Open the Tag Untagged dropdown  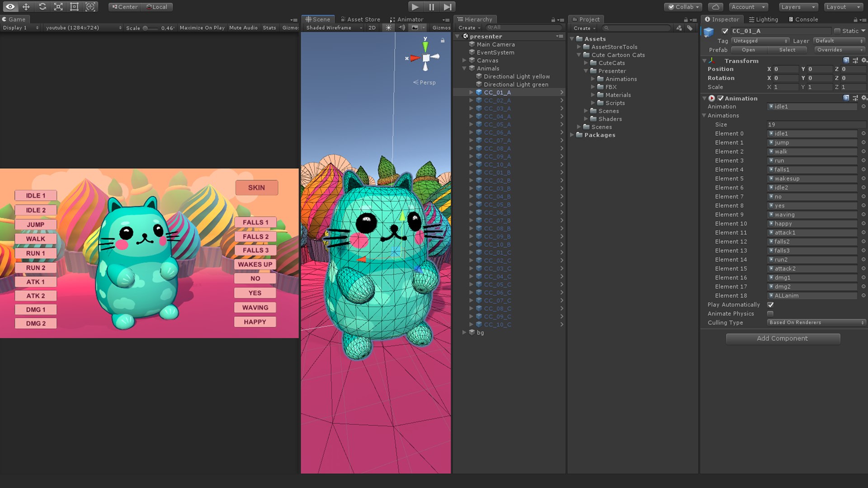point(760,41)
